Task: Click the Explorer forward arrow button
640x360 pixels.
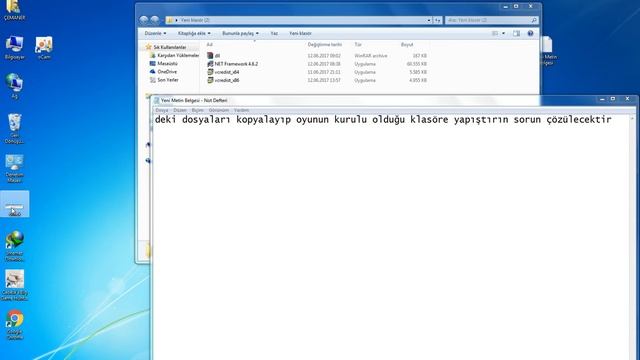Action: pos(154,20)
